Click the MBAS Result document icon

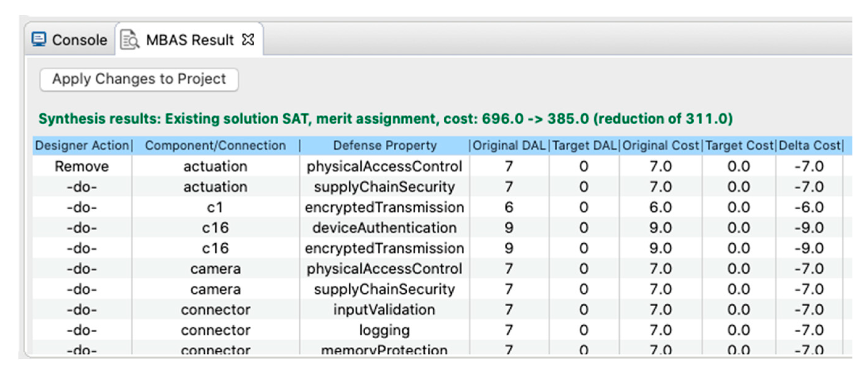129,40
